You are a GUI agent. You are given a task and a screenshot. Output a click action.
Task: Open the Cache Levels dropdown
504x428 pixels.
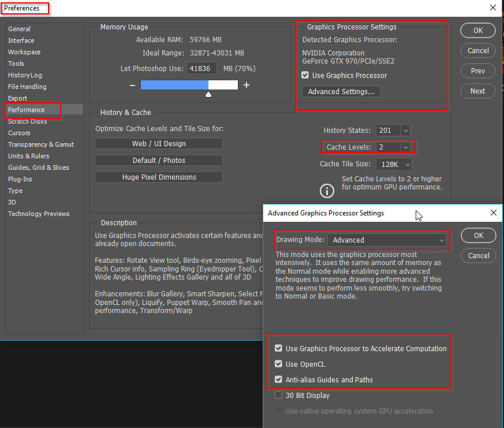pos(407,147)
